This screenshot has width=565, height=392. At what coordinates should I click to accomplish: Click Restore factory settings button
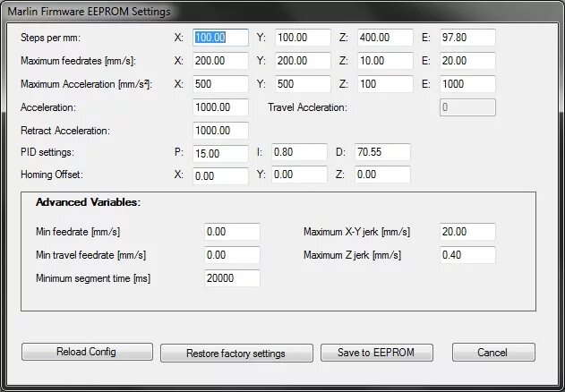click(x=236, y=354)
